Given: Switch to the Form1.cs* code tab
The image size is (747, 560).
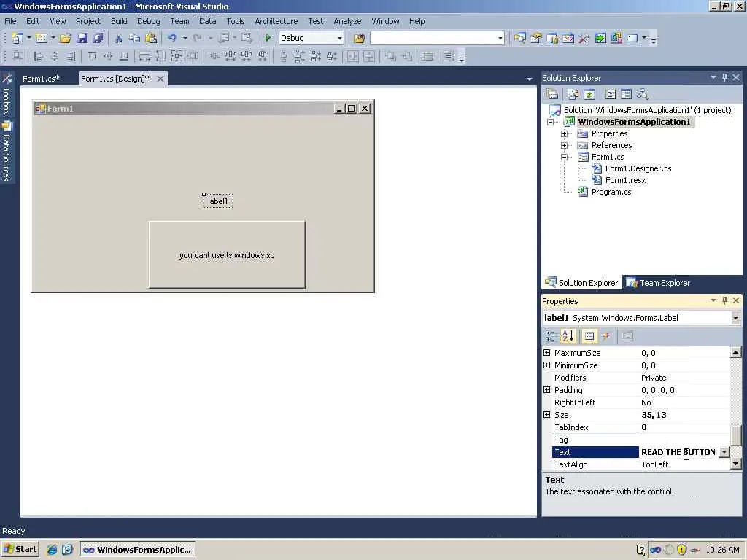Looking at the screenshot, I should [x=41, y=79].
